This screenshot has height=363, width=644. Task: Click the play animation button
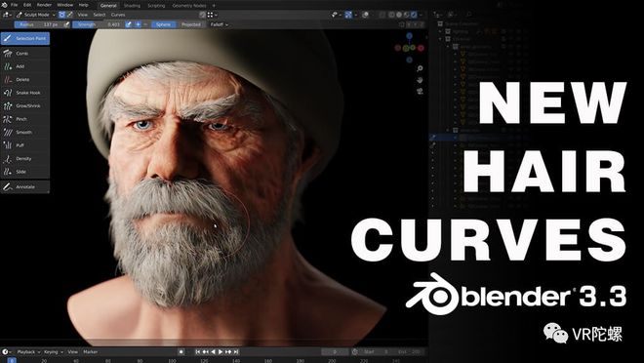[221, 352]
